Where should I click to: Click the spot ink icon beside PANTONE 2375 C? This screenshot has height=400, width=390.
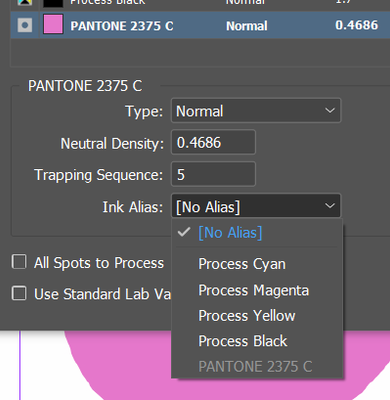coord(25,25)
